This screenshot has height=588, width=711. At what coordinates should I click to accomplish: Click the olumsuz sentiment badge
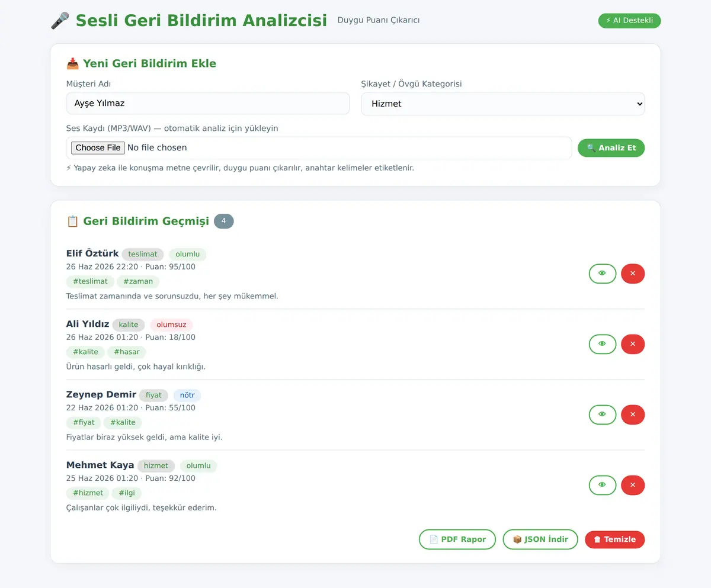(x=171, y=324)
